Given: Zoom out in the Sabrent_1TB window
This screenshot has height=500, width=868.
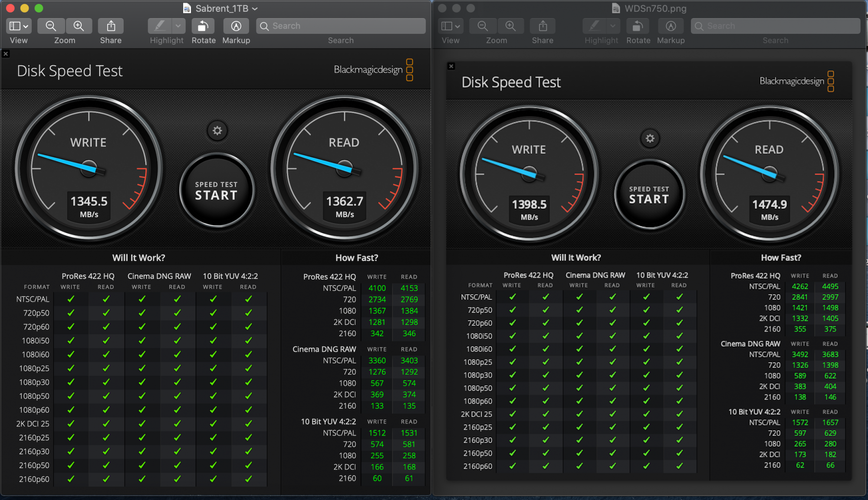Looking at the screenshot, I should pos(51,26).
